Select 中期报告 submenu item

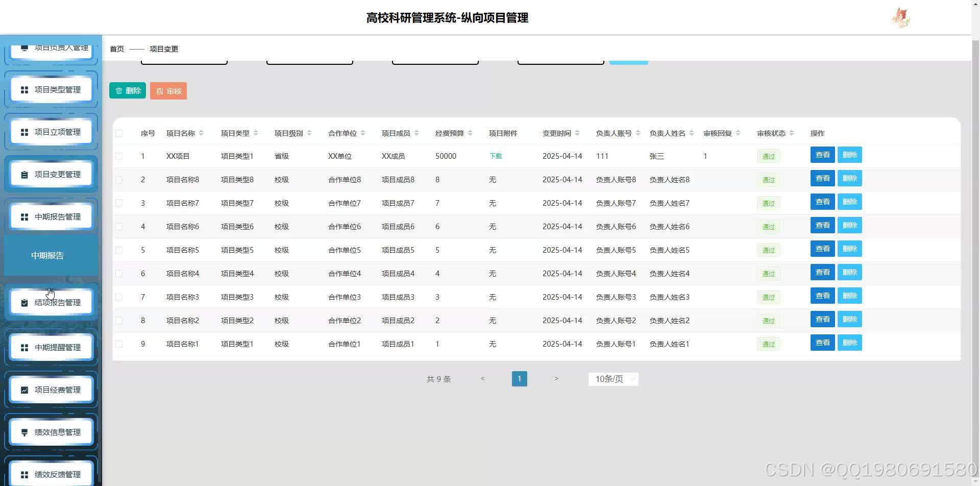(51, 256)
